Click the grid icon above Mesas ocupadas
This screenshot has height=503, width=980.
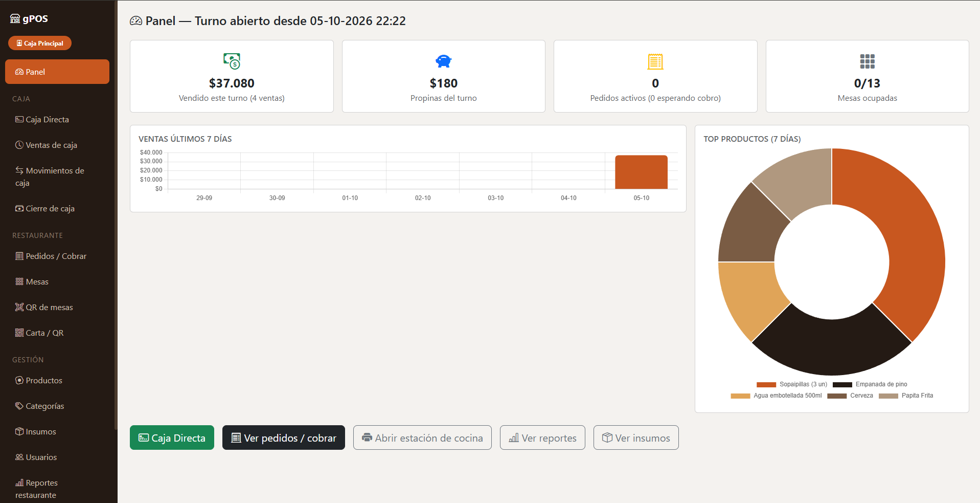867,61
